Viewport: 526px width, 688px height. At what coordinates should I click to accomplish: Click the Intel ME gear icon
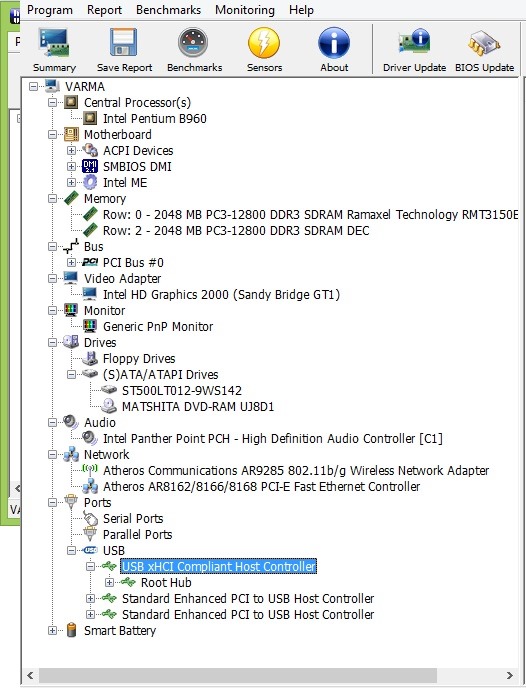90,182
